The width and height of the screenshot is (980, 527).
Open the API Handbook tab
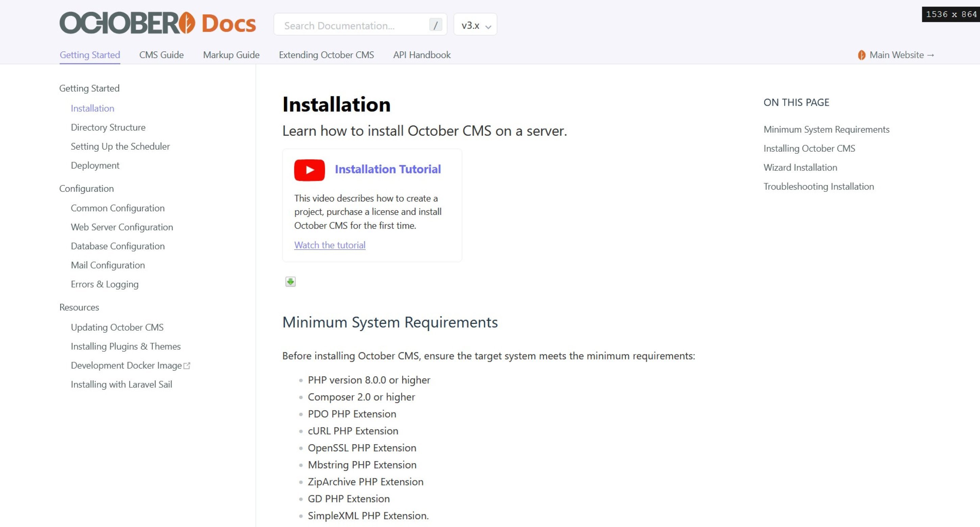pos(421,55)
